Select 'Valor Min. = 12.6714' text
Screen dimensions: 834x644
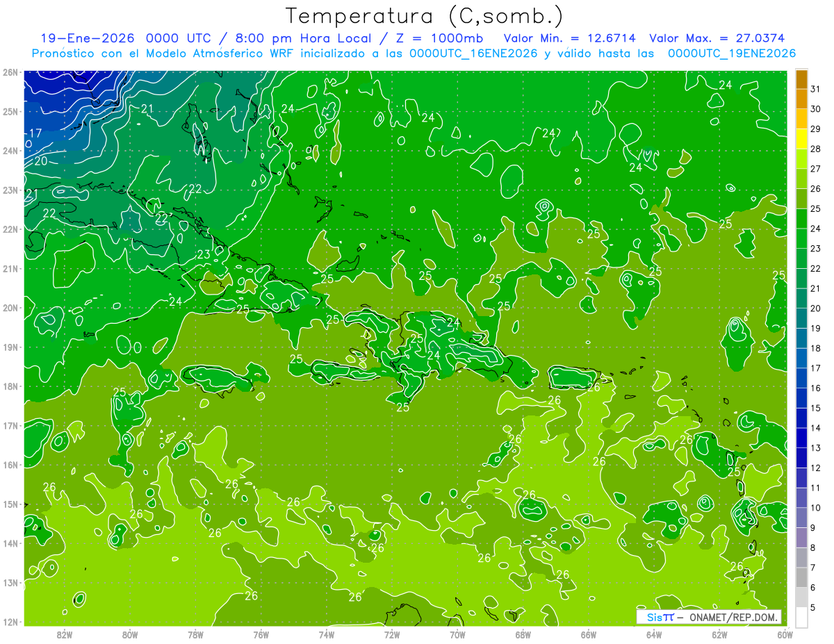[569, 38]
